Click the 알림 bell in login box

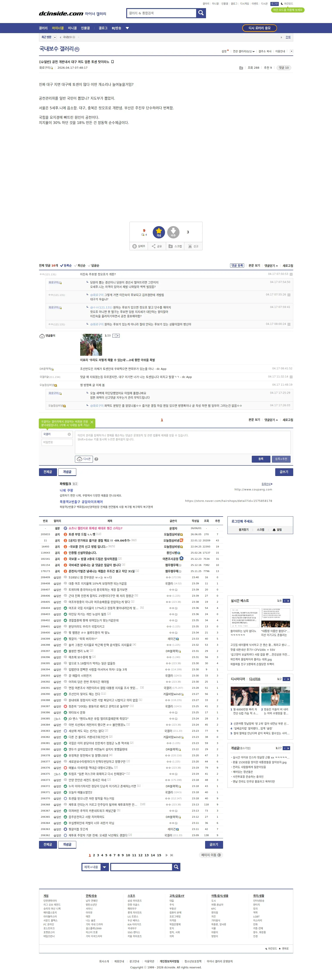tap(277, 529)
